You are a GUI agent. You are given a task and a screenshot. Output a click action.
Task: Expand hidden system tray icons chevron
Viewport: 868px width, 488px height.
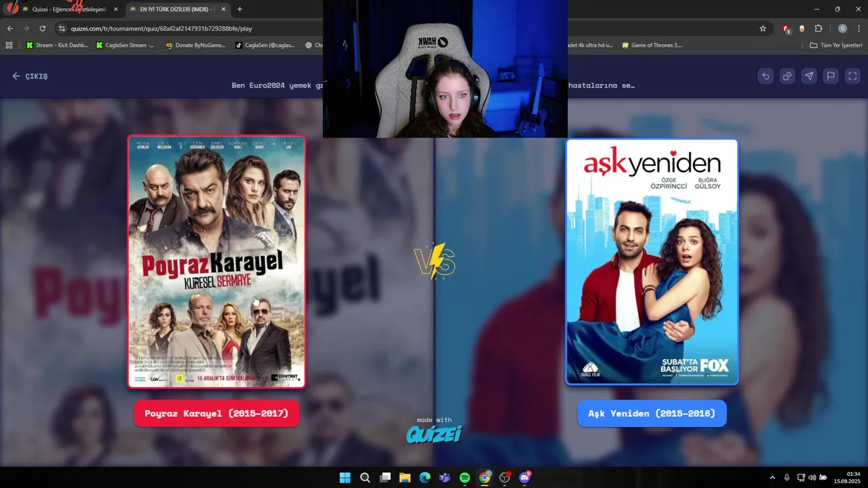772,478
